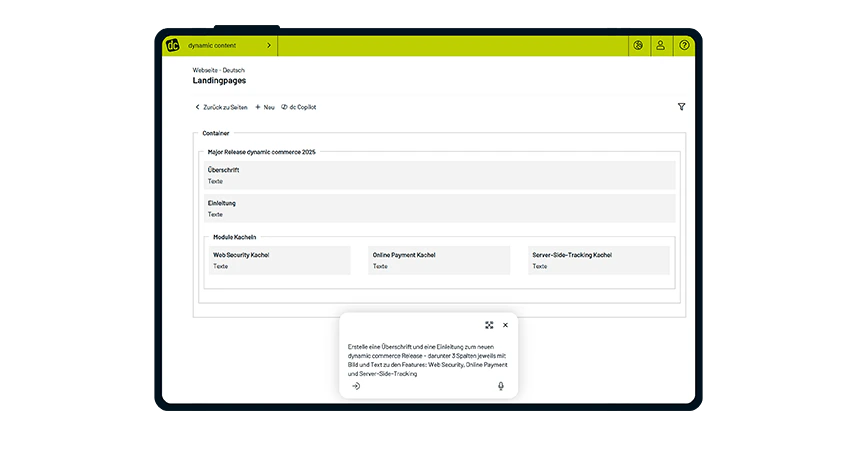Click the Neu button
Viewport: 858px width, 450px height.
pos(265,107)
